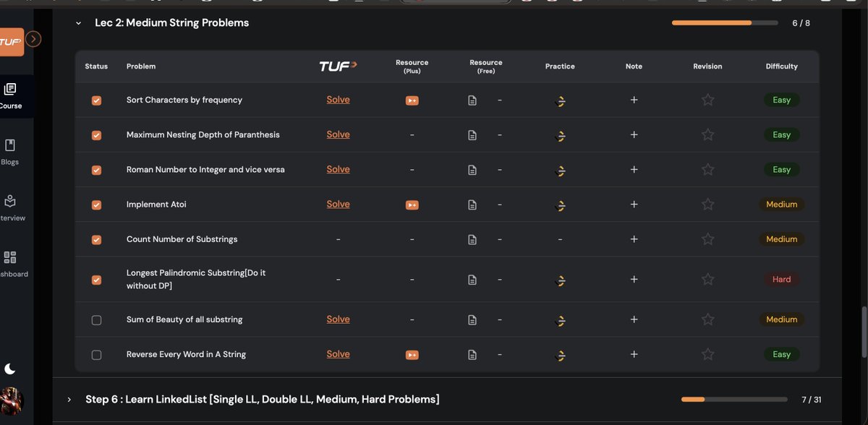
Task: Open free article for Count Number of Substrings
Action: pos(472,239)
